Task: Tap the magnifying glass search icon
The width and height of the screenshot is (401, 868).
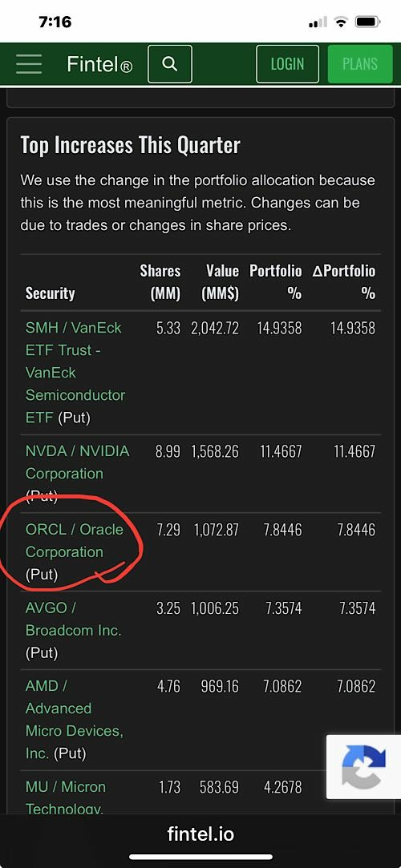Action: (x=170, y=64)
